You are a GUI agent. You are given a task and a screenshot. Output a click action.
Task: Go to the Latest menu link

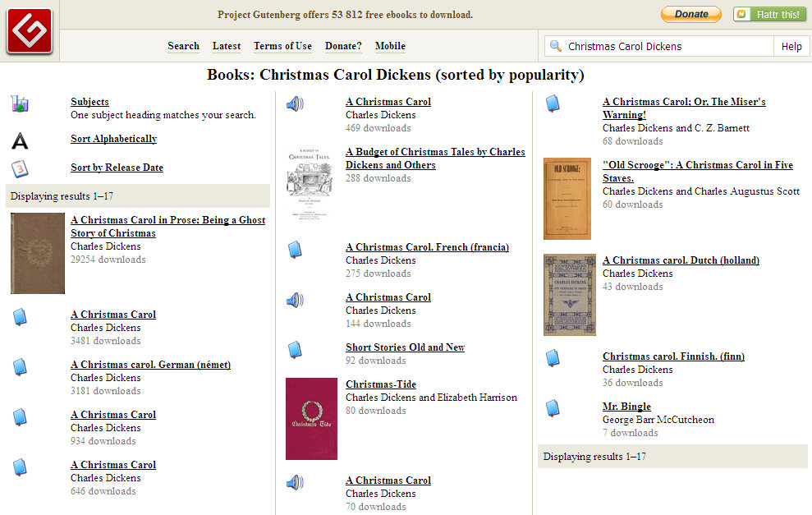tap(227, 46)
